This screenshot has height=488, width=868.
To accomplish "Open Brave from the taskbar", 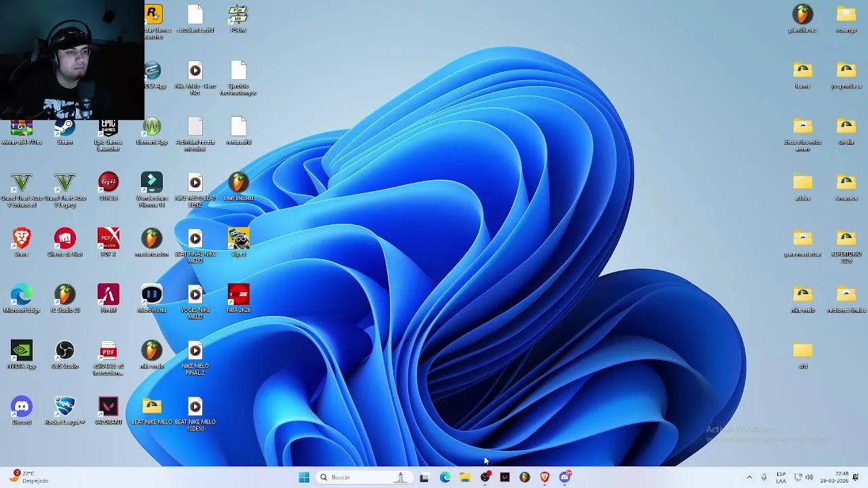I will (x=545, y=477).
